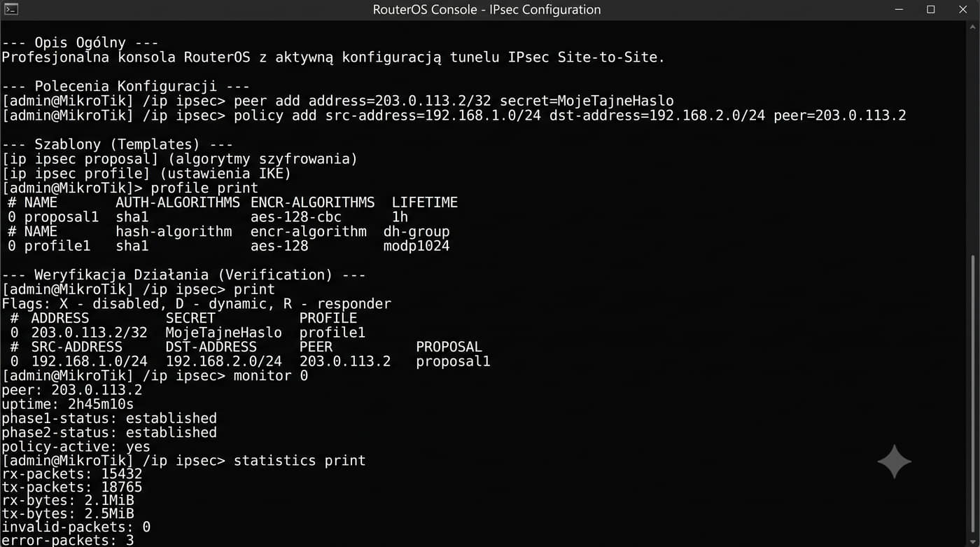Click the 'uptime: 2h45m10s' line
Viewport: 980px width, 547px height.
tap(68, 404)
